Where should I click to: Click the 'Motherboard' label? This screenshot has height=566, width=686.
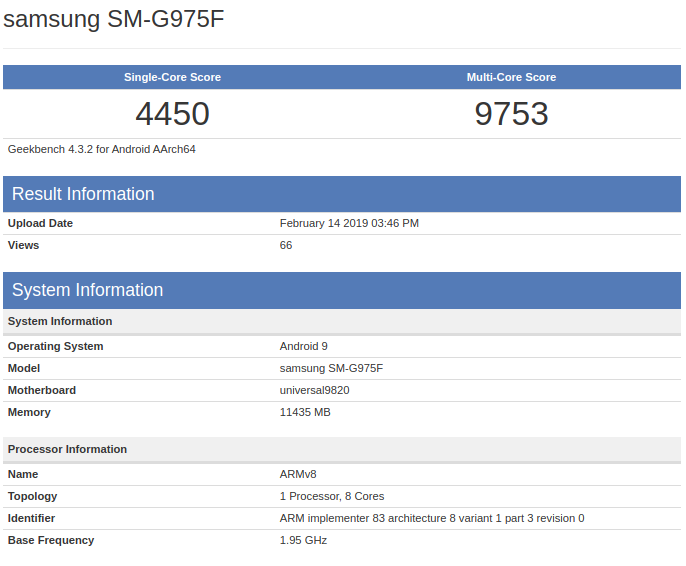click(42, 390)
